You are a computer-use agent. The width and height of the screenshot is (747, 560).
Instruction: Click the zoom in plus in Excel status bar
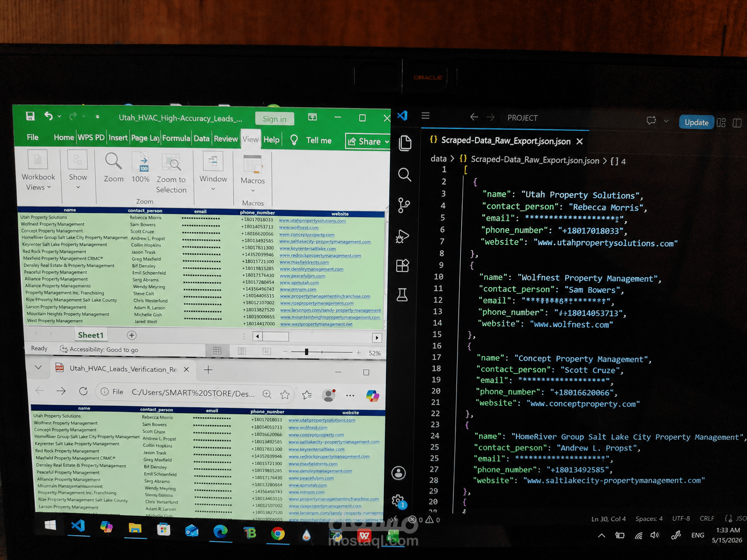click(x=359, y=353)
